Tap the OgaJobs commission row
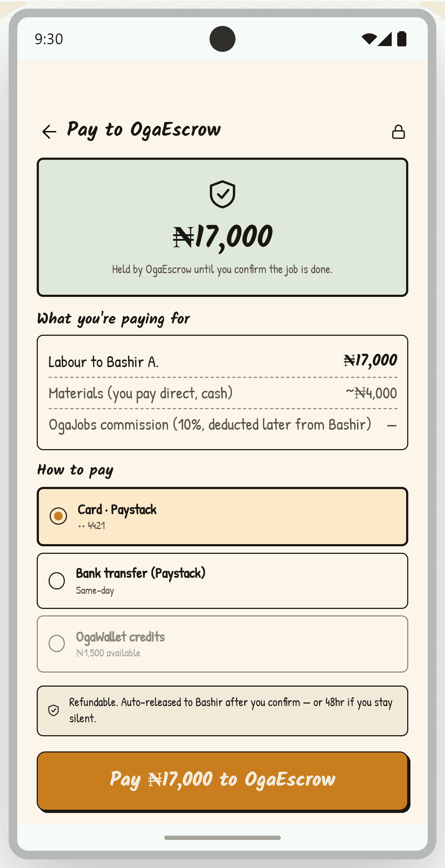This screenshot has width=445, height=868. [223, 425]
